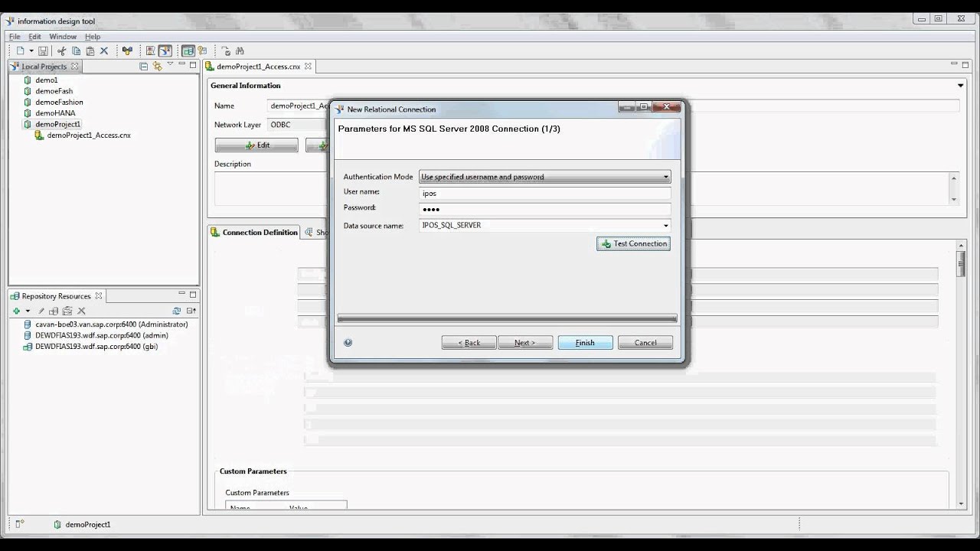Open the New dropdown arrow in toolbar
The width and height of the screenshot is (980, 551).
pos(31,51)
